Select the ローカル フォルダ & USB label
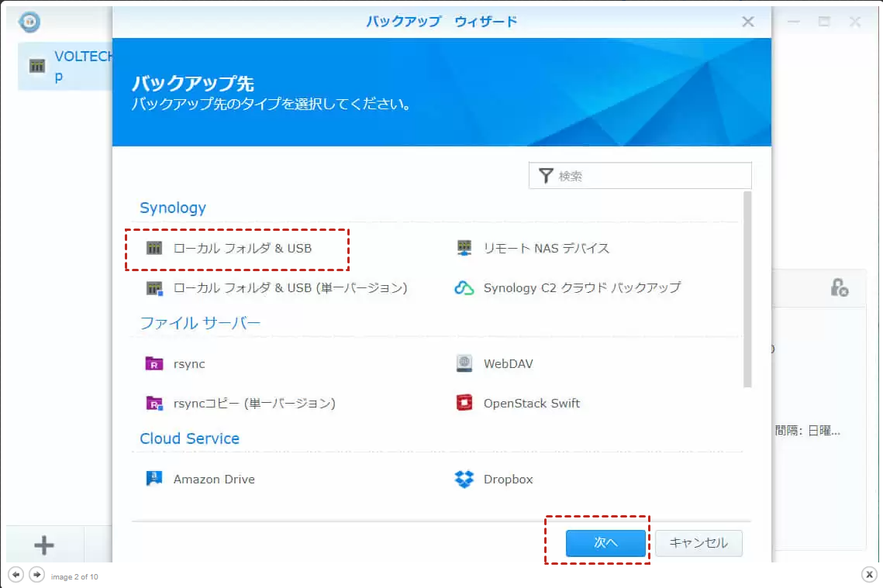 coord(243,248)
